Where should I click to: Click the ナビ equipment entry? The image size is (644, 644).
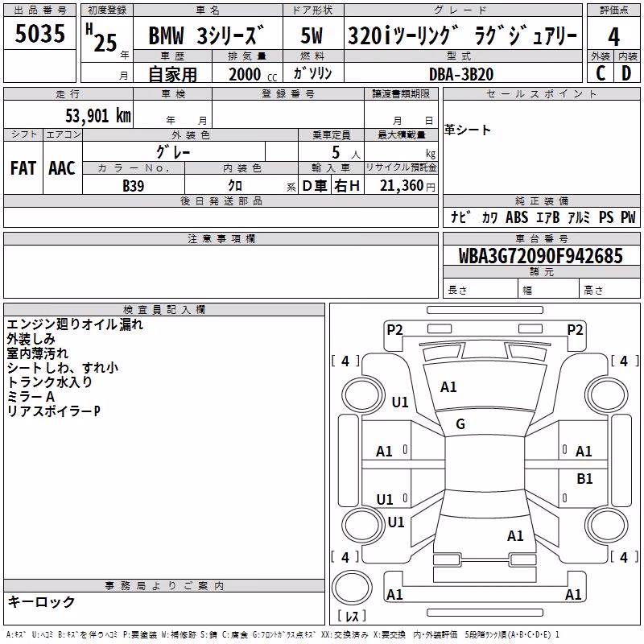coord(460,217)
